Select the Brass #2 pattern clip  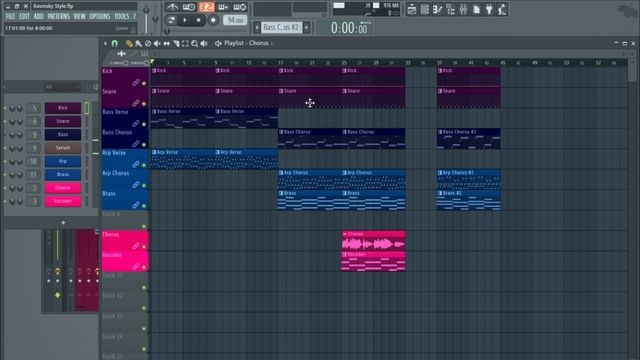[469, 200]
